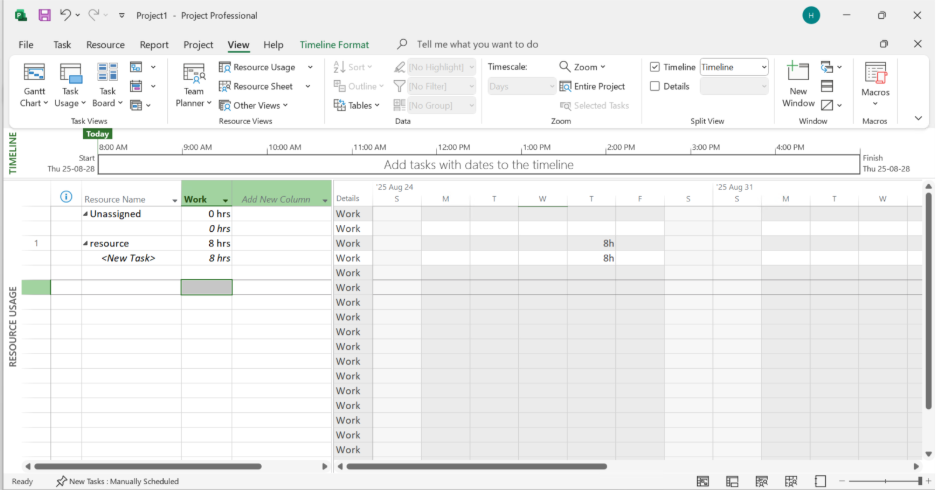
Task: Open the Timeline combo box
Action: tap(734, 67)
